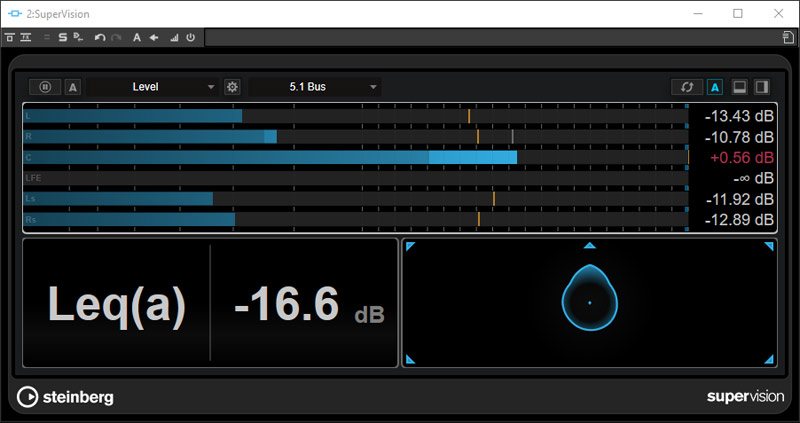Click the undo arrow in the toolbar
This screenshot has height=423, width=800.
[99, 37]
